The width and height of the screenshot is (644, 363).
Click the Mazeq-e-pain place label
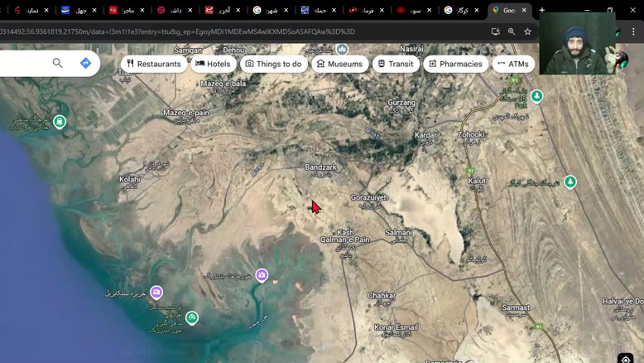(x=186, y=112)
